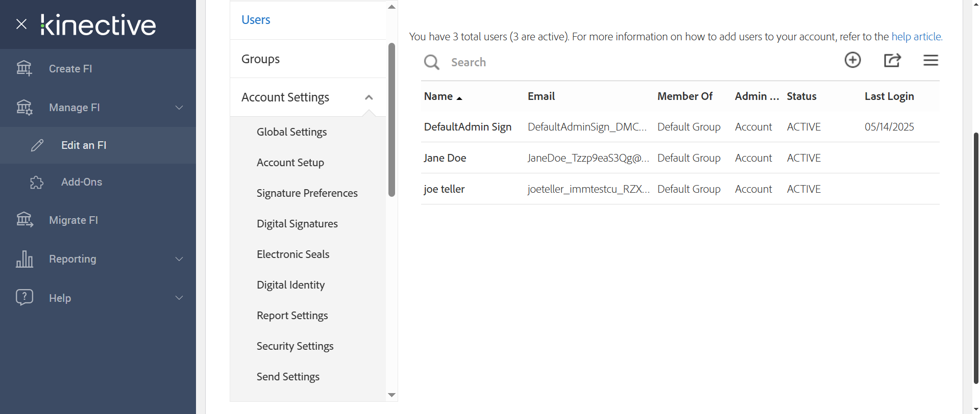This screenshot has height=414, width=980.
Task: Click the Add-Ons puzzle icon
Action: tap(37, 182)
